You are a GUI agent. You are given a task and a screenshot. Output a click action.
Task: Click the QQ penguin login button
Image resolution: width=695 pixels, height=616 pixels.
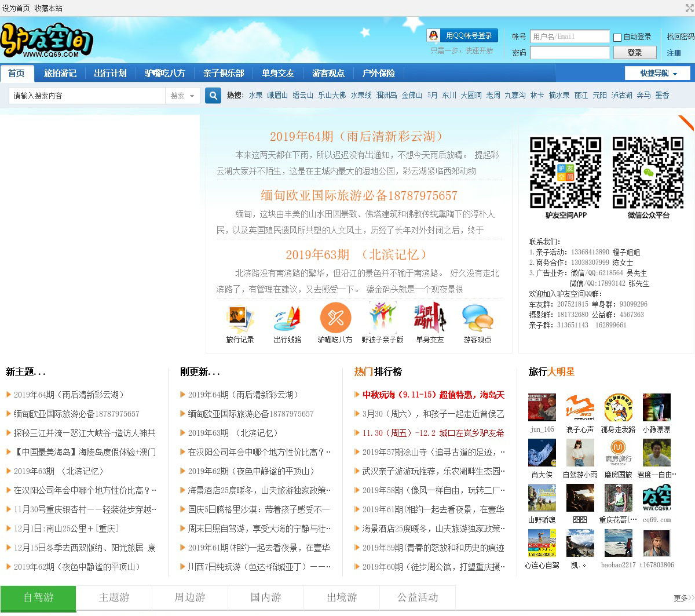coord(462,36)
